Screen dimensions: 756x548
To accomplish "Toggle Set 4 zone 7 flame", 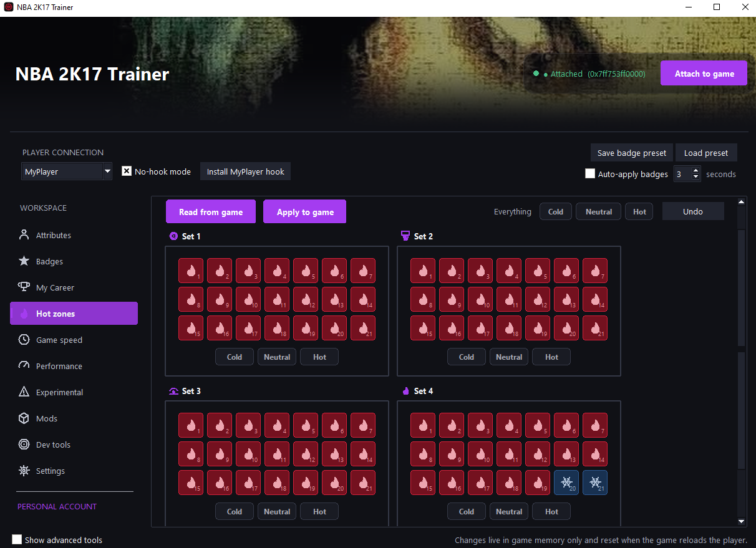I will tap(595, 425).
